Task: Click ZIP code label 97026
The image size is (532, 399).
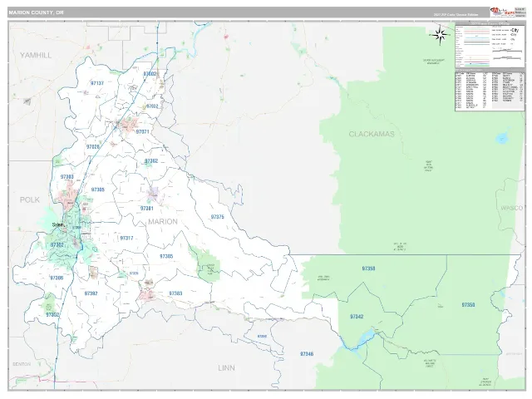Action: tap(93, 147)
